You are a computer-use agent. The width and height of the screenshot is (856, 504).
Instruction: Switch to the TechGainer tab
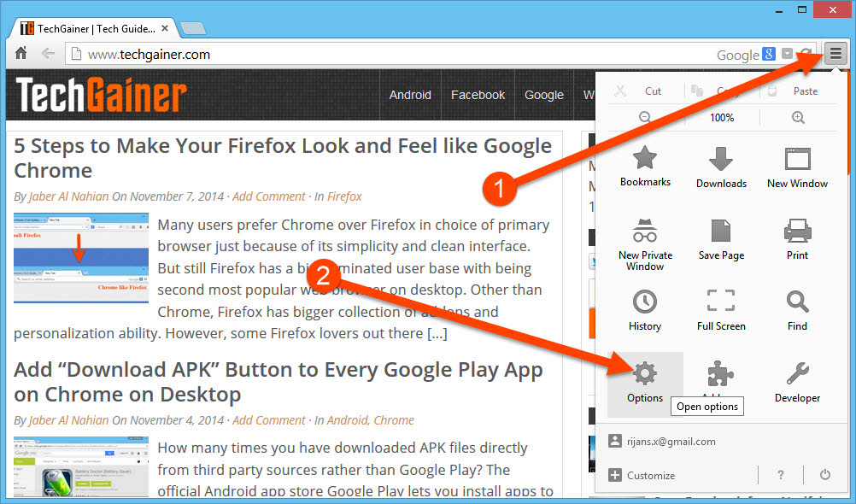(x=85, y=26)
